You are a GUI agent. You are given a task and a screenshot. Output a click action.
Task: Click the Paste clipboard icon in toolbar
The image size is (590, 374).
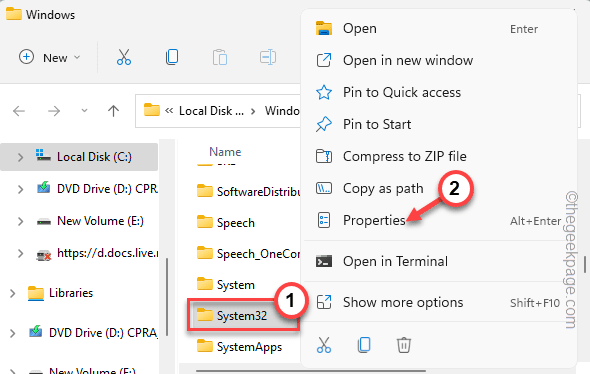point(220,58)
